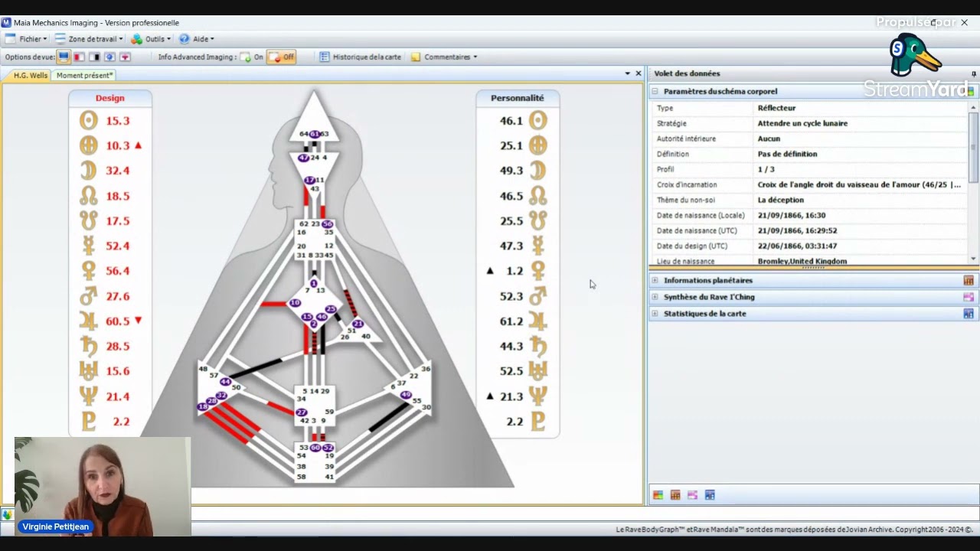The image size is (980, 551).
Task: Click the brown planetary info icon in bottom bar
Action: point(675,495)
